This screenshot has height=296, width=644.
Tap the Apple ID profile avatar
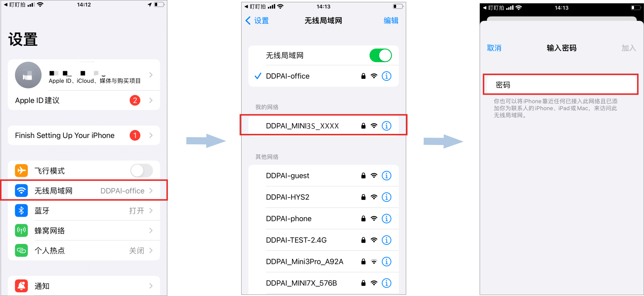[28, 75]
